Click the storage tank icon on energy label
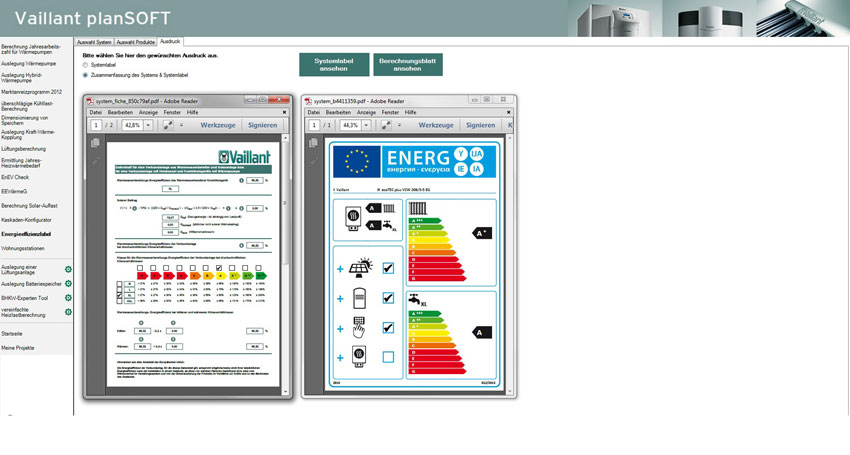 pos(360,298)
